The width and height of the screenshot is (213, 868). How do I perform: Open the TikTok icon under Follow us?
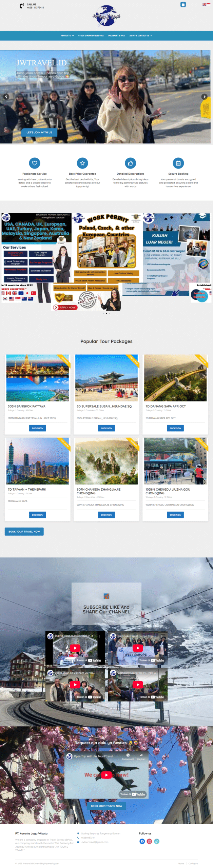click(x=157, y=841)
